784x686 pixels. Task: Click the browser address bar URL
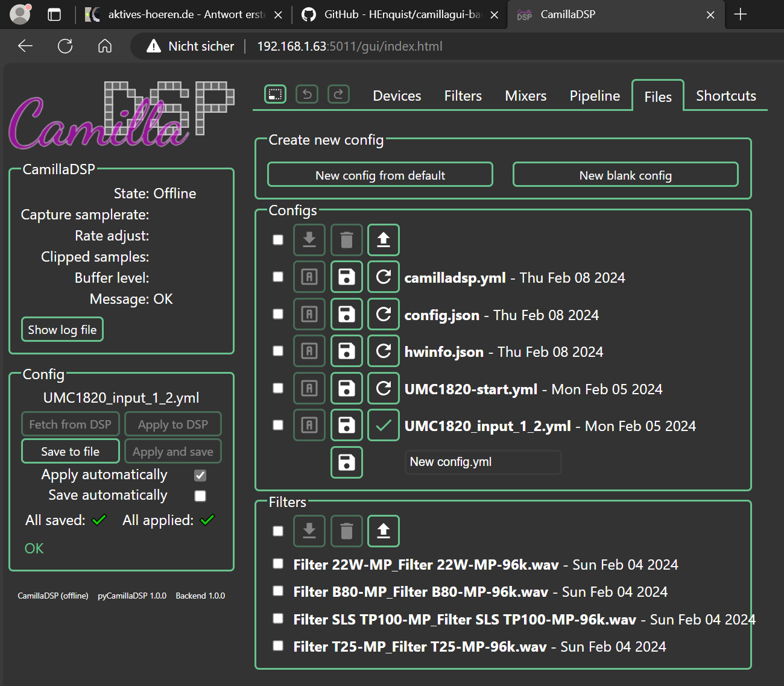350,46
